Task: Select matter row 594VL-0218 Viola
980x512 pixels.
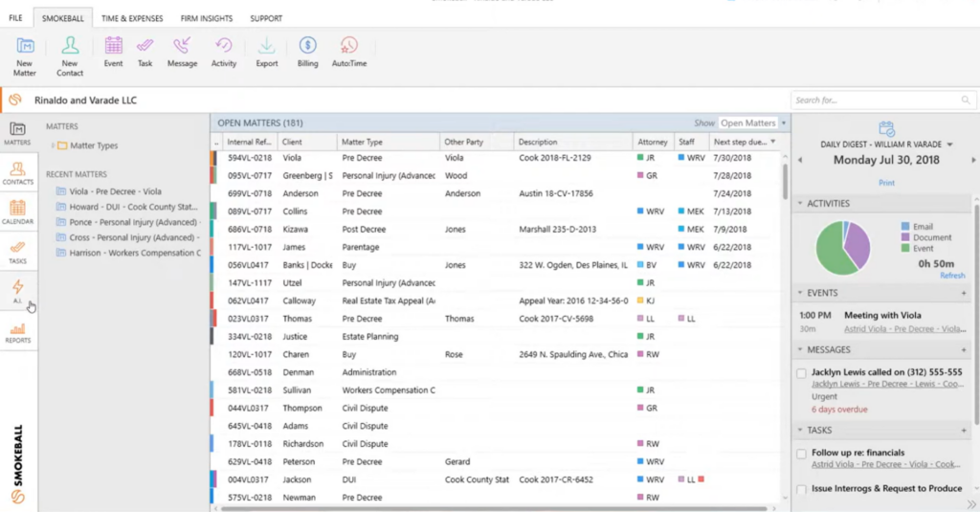Action: tap(495, 158)
